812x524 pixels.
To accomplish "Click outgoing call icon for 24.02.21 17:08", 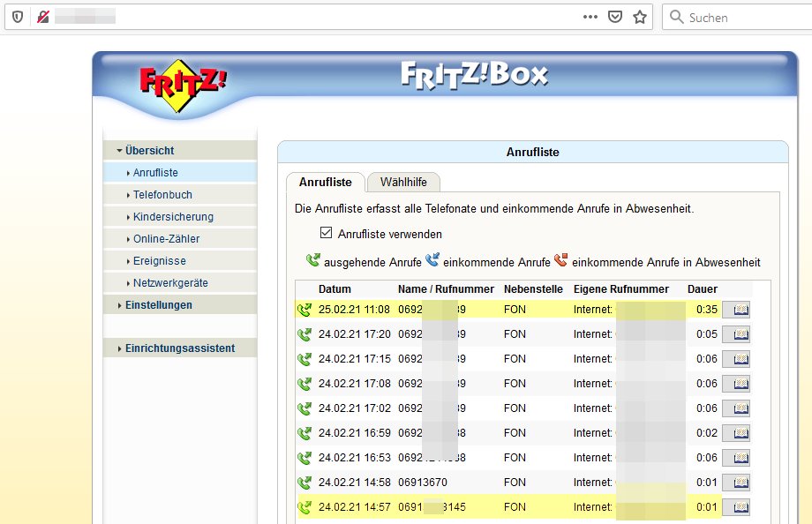I will (x=304, y=384).
